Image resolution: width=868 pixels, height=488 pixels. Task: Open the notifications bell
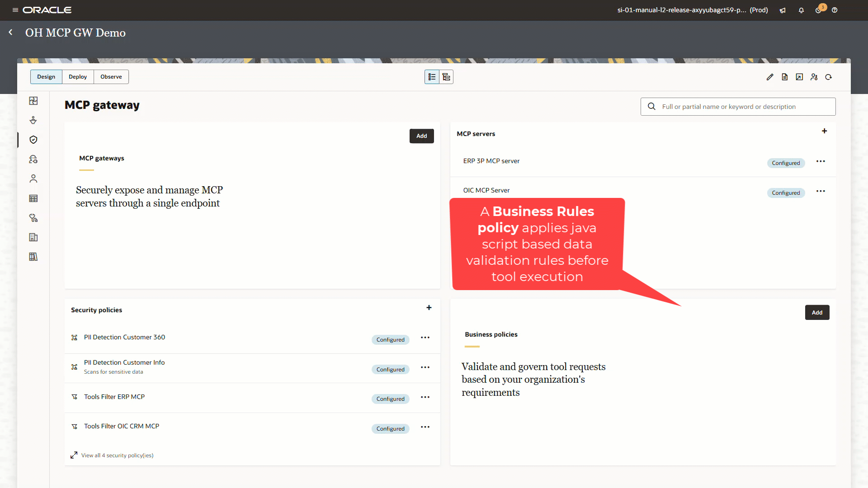[x=801, y=10]
